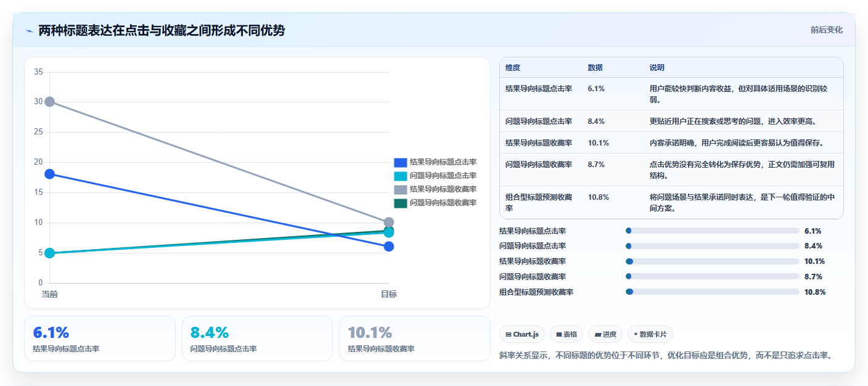Click the 10.8% value in table
The width and height of the screenshot is (868, 386).
click(599, 197)
